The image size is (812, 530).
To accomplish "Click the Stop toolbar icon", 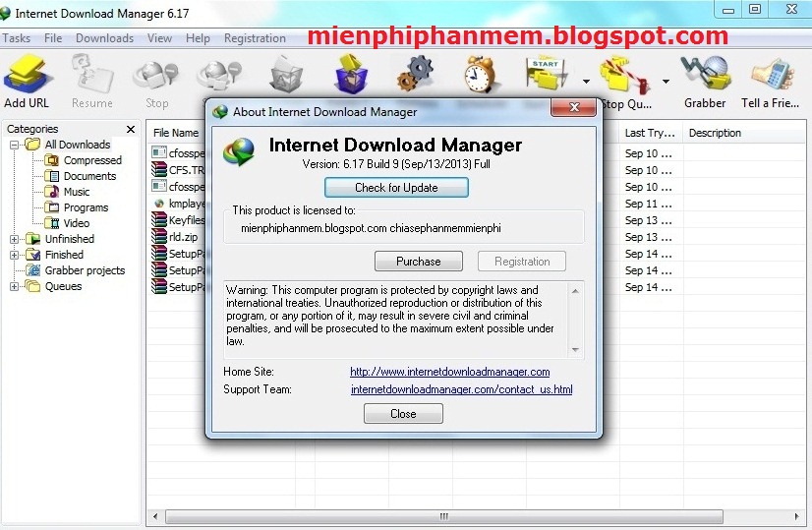I will (156, 75).
